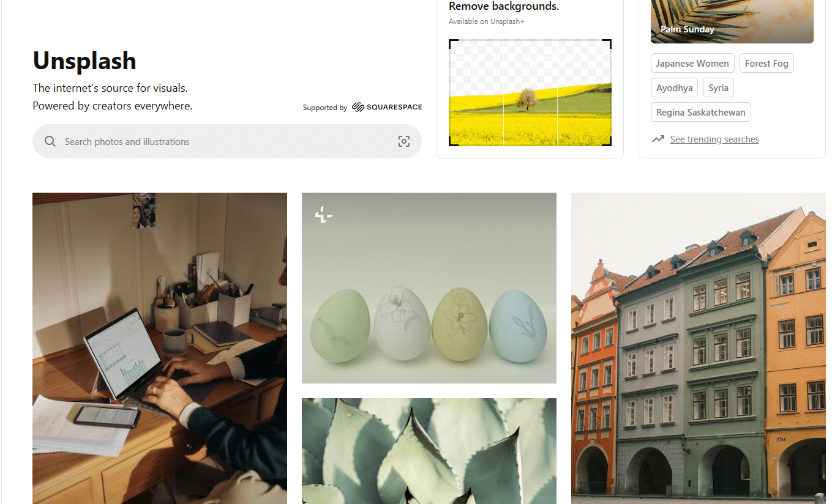Image resolution: width=832 pixels, height=504 pixels.
Task: Click the yellow field background-removal preview
Action: tap(530, 93)
